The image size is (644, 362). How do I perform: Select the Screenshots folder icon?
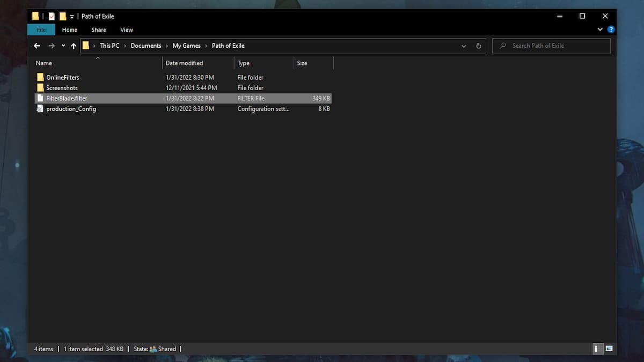click(x=40, y=88)
